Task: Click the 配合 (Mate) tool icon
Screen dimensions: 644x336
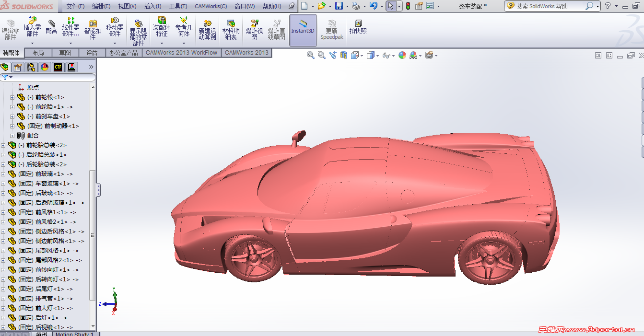Action: (51, 27)
